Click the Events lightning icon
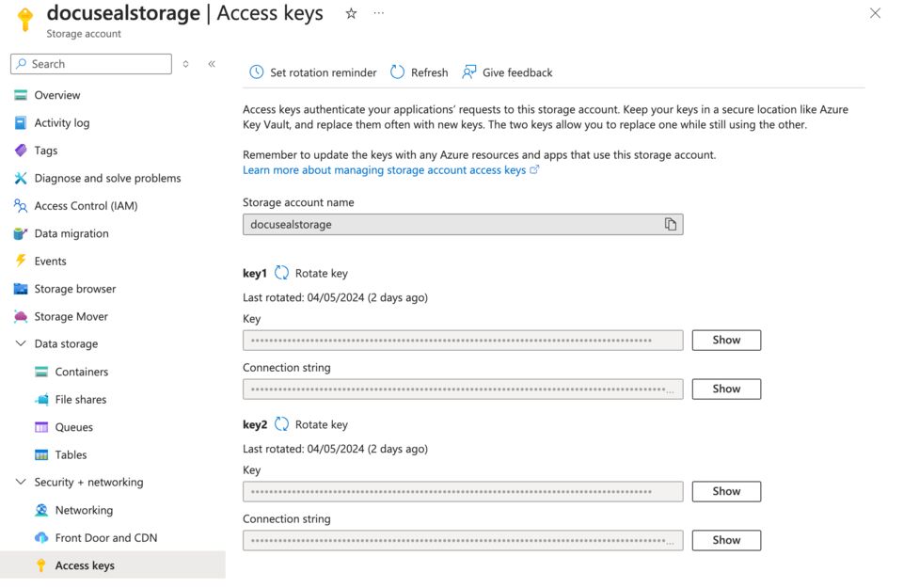Screen dimensions: 903x588 20,261
